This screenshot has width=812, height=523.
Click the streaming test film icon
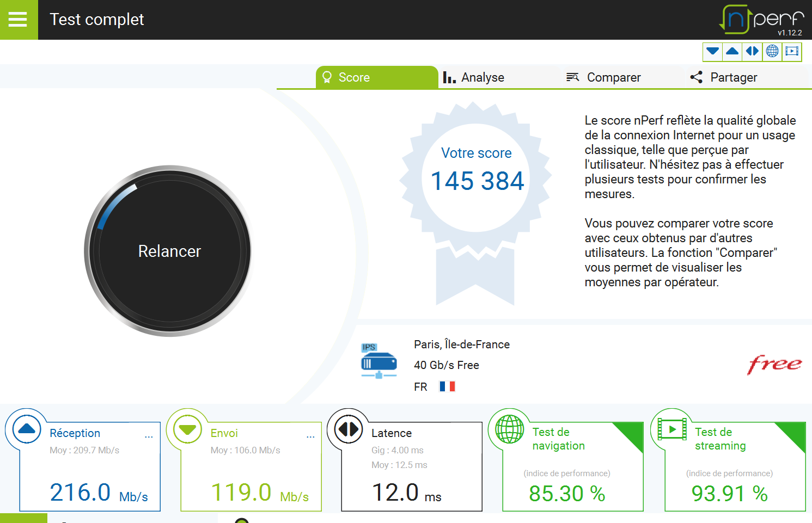(672, 429)
